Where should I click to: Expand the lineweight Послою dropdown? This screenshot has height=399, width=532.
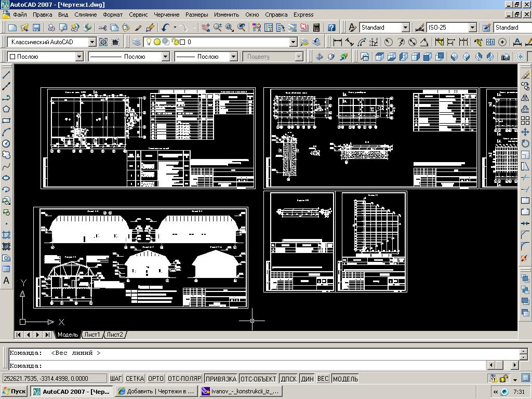click(233, 57)
